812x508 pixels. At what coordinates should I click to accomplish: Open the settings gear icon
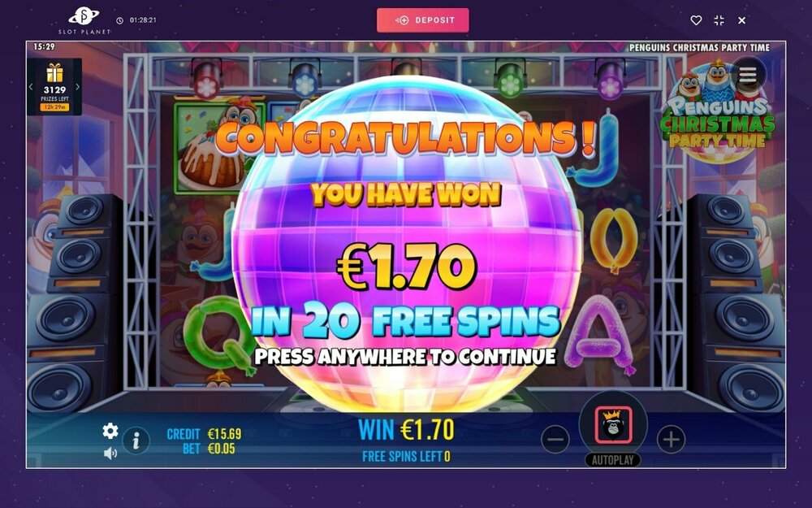[x=110, y=430]
